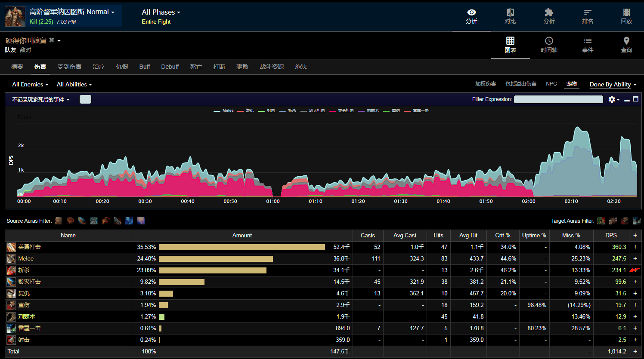Switch to the 时间轴 timeline view

[549, 45]
